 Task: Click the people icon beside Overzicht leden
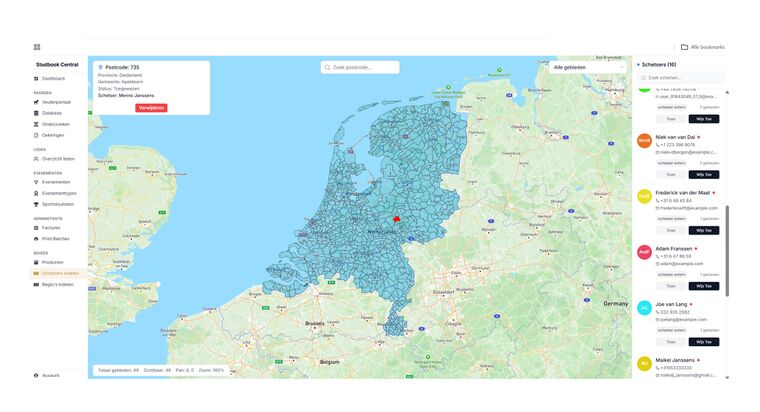36,159
